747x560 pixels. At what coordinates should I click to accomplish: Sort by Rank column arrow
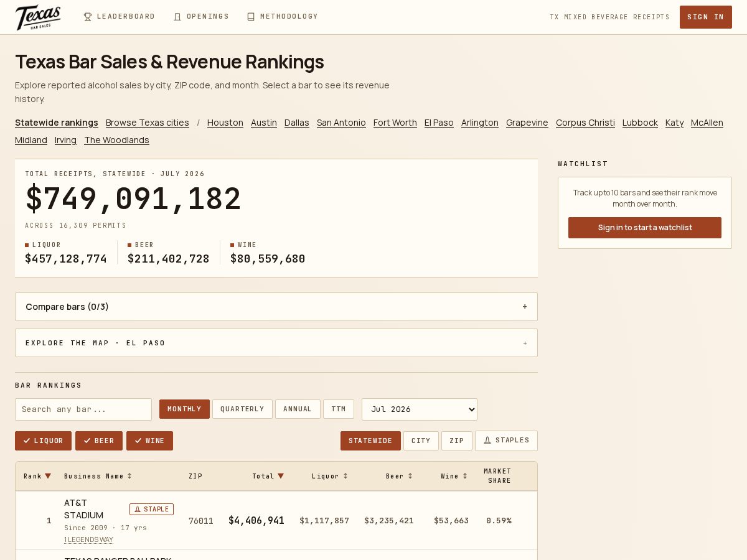click(x=48, y=476)
